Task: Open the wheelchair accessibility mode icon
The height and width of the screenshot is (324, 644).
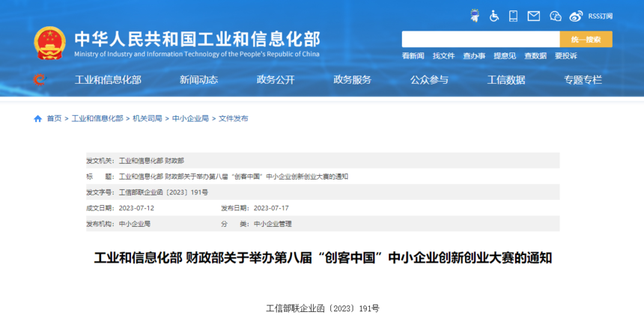Action: point(494,16)
